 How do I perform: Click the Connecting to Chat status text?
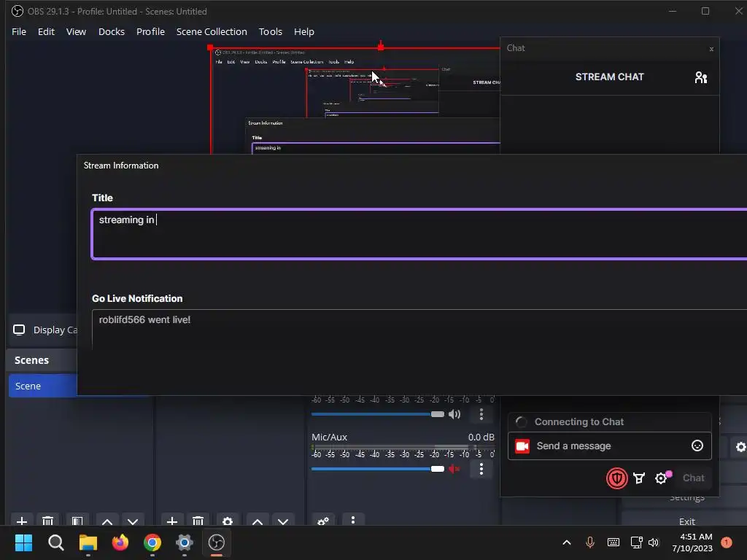(578, 422)
